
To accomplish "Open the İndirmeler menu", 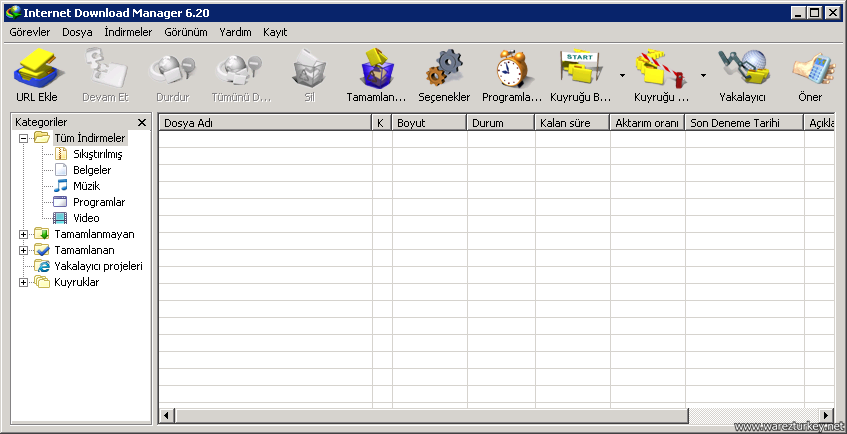I will (x=129, y=32).
